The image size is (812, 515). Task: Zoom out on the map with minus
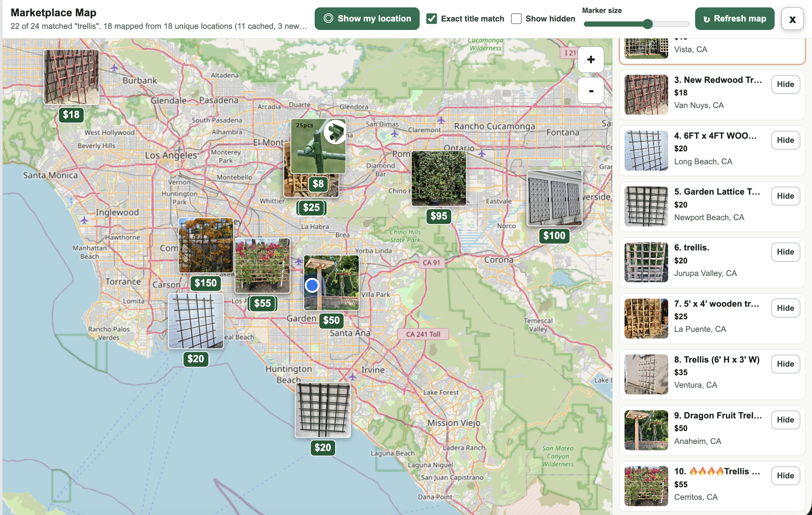[591, 90]
